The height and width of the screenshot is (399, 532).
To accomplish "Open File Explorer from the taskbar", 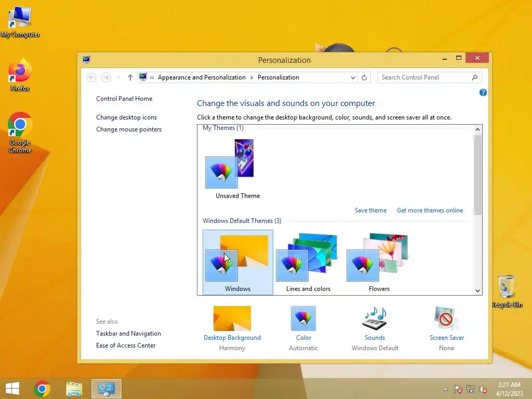I will 74,389.
